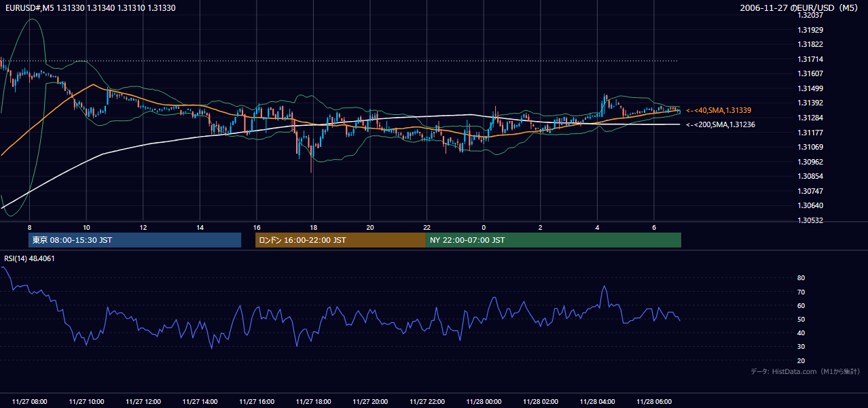Click RSI scale value 60

(x=801, y=305)
